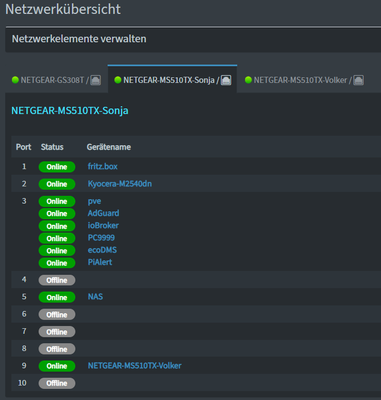Open the AdGuard device link
The image size is (381, 400).
click(103, 213)
